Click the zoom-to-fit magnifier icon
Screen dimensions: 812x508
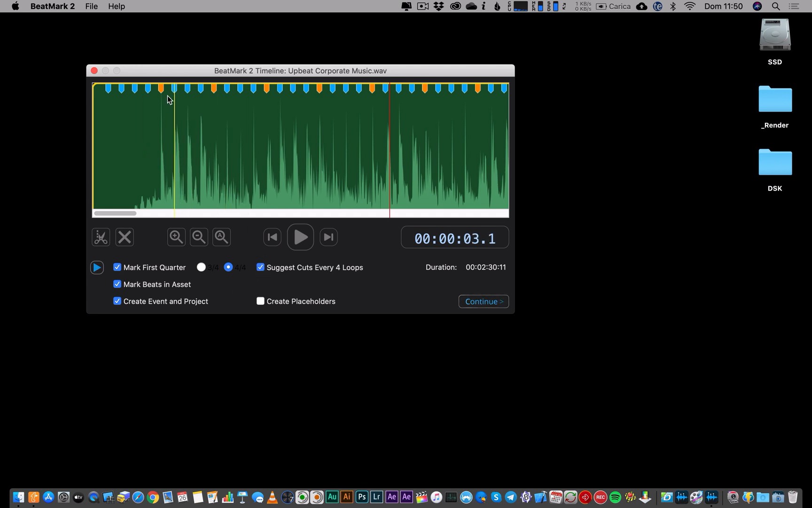pyautogui.click(x=221, y=237)
